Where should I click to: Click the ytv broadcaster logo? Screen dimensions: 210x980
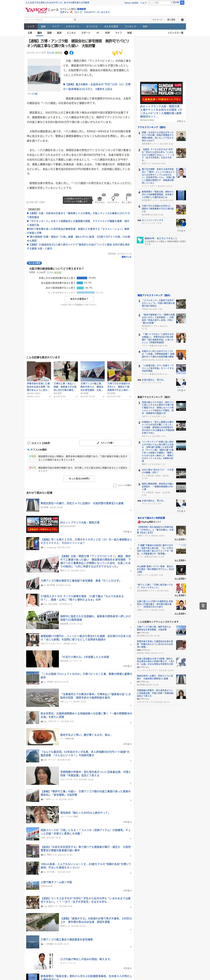tap(117, 53)
